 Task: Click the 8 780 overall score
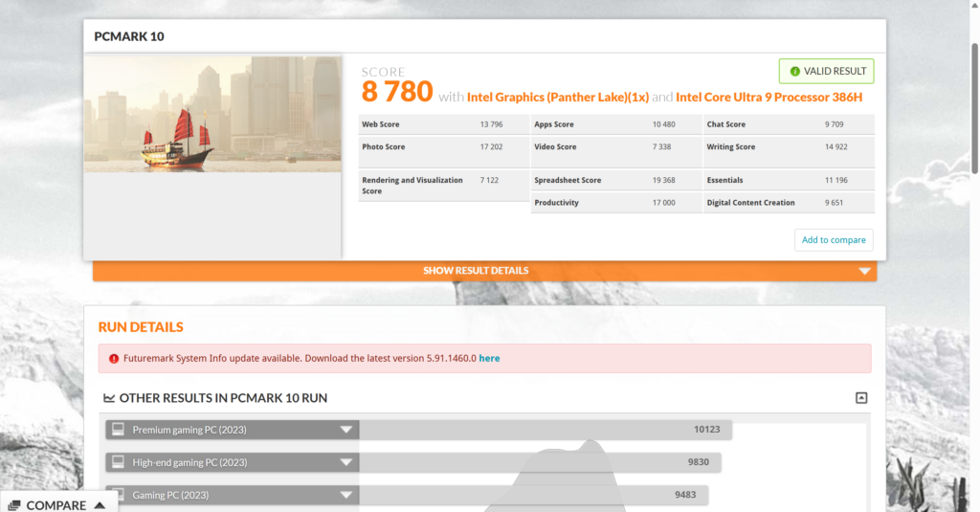(397, 91)
